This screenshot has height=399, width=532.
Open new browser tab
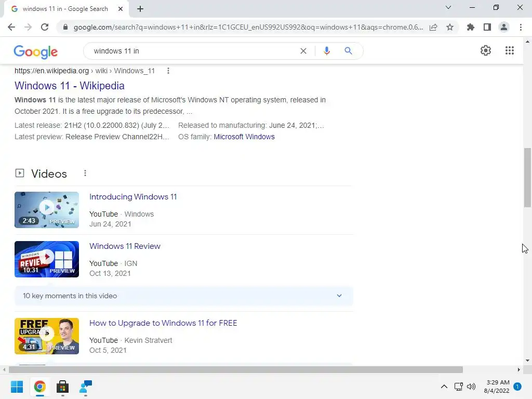[140, 9]
